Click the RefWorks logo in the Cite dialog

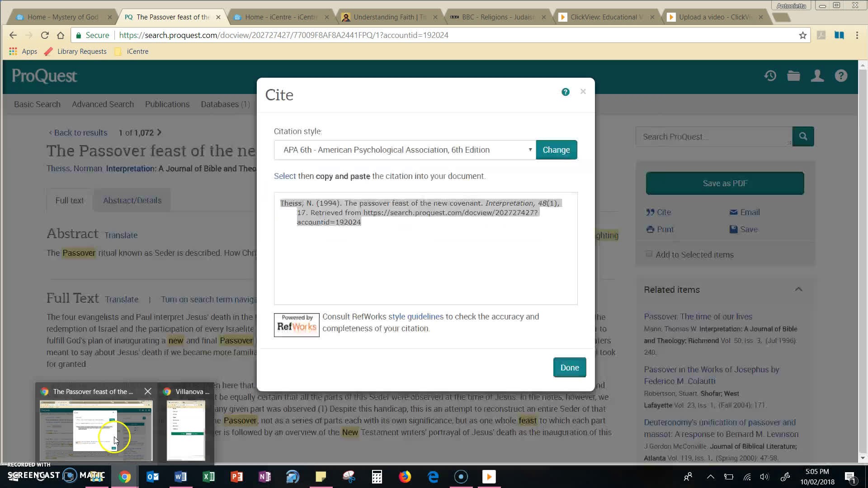(296, 325)
